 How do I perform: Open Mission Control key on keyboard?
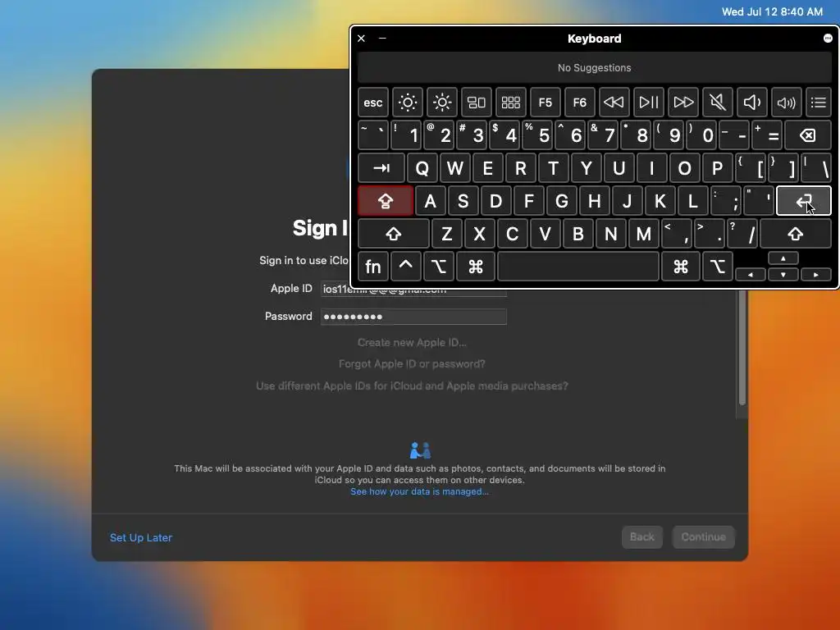477,103
